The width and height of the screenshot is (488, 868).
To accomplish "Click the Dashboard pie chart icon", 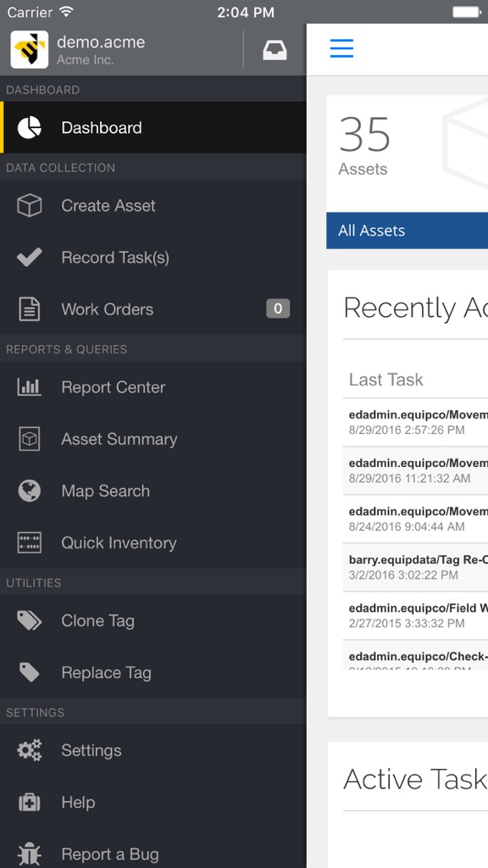I will [x=30, y=127].
